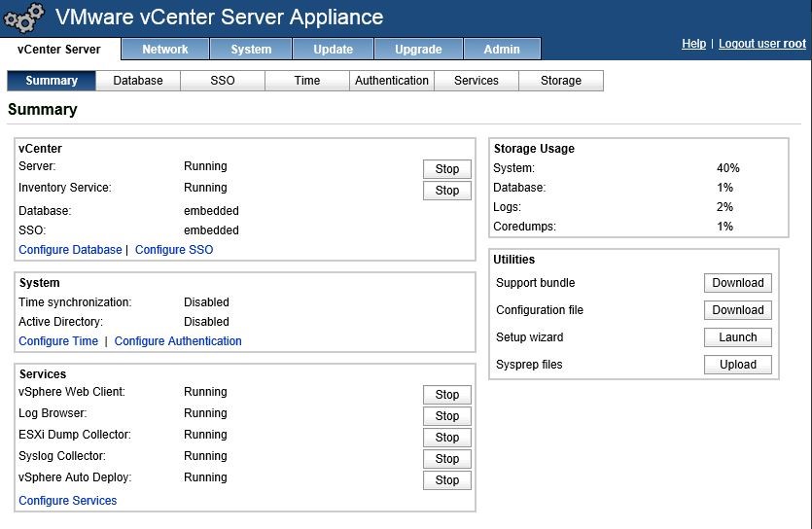Download the Support bundle
The height and width of the screenshot is (529, 812).
pos(738,283)
